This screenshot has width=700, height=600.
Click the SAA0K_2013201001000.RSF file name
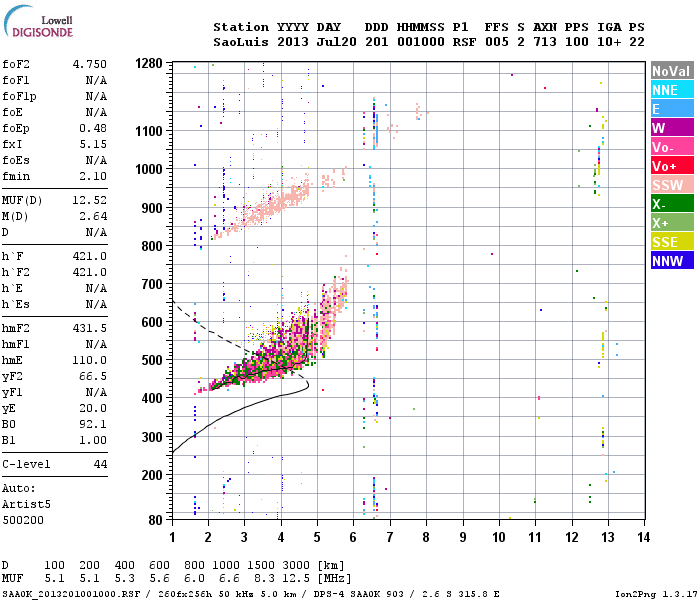pos(71,595)
